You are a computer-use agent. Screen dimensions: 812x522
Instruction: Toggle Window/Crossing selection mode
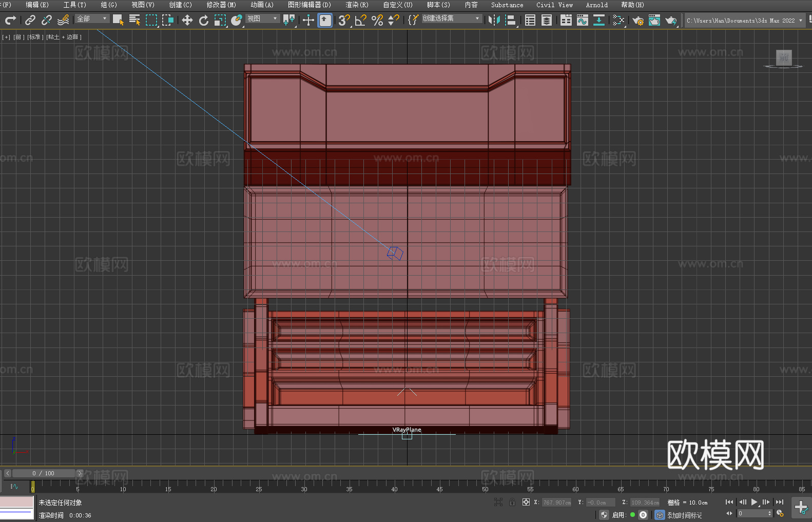168,20
